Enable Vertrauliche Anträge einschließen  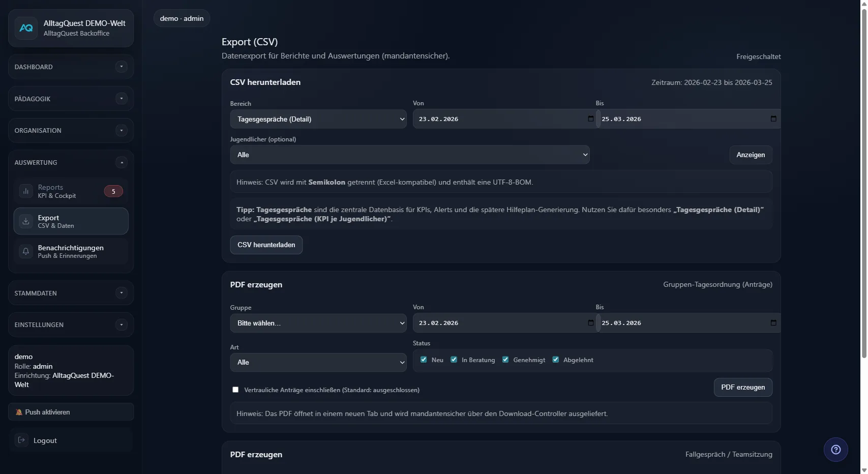tap(235, 390)
